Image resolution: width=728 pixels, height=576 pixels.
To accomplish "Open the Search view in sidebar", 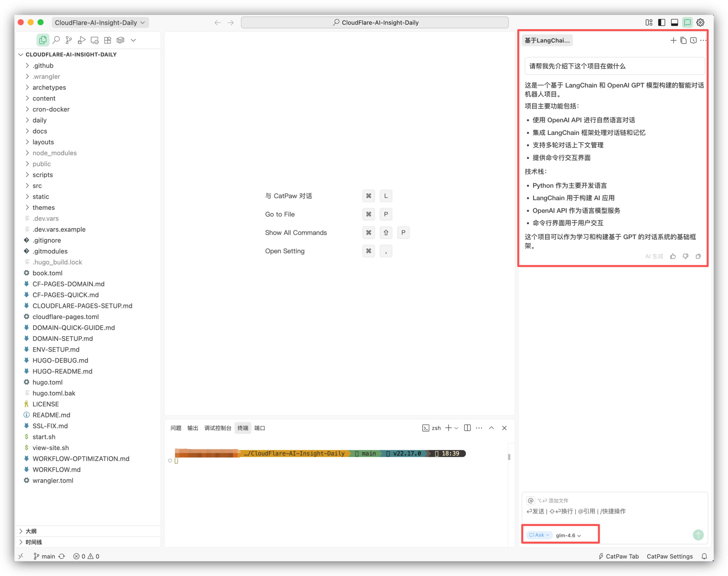I will pos(56,40).
